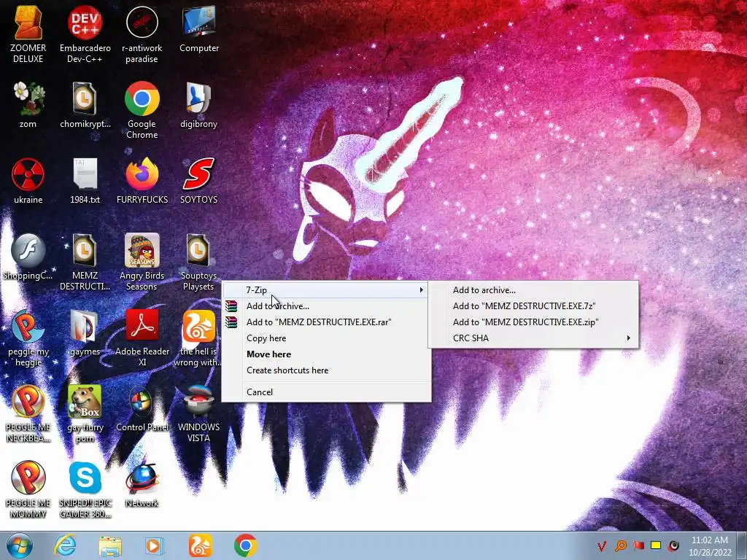
Task: Select the SOYTOYS desktop icon
Action: (198, 181)
